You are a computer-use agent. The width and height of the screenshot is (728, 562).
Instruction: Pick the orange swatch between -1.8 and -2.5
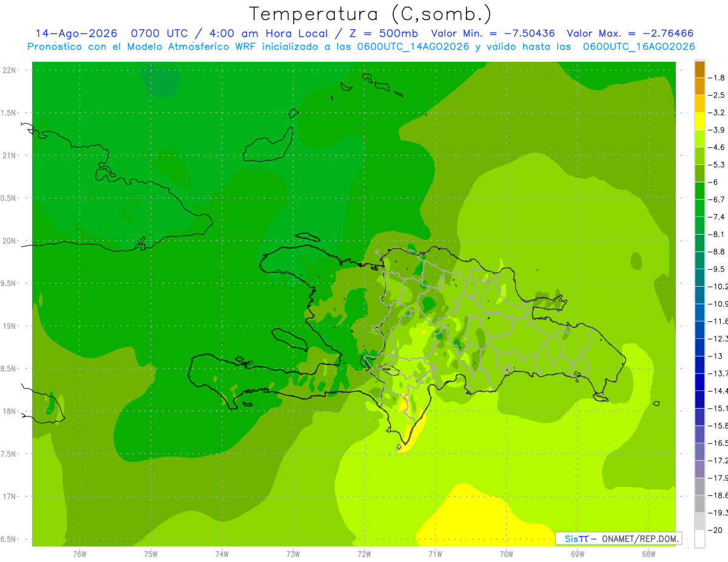point(699,87)
